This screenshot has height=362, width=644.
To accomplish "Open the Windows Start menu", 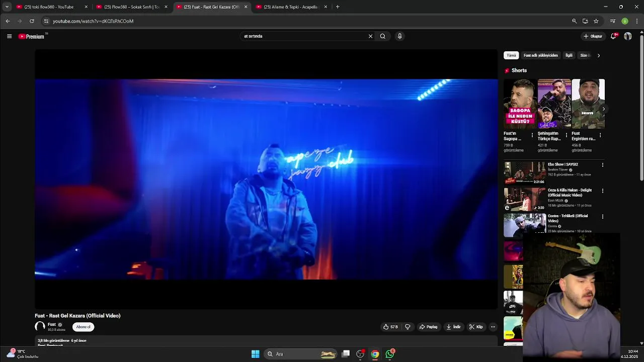I will coord(256,354).
